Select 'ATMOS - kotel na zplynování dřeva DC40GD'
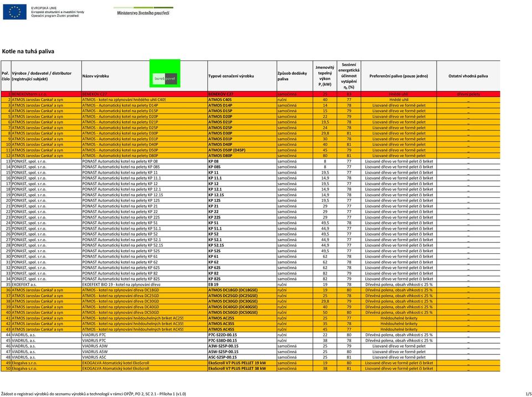This screenshot has width=532, height=397. pyautogui.click(x=144, y=307)
